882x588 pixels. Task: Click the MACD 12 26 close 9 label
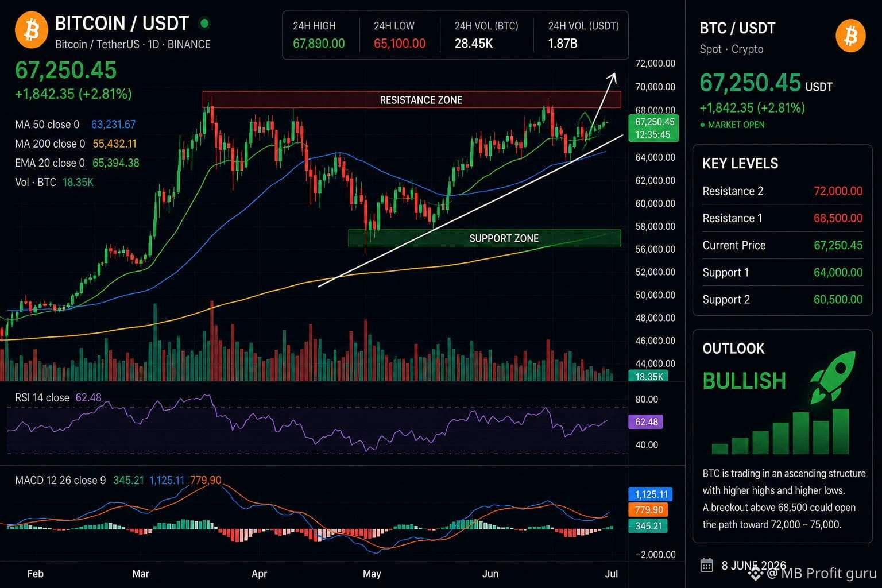coord(60,480)
